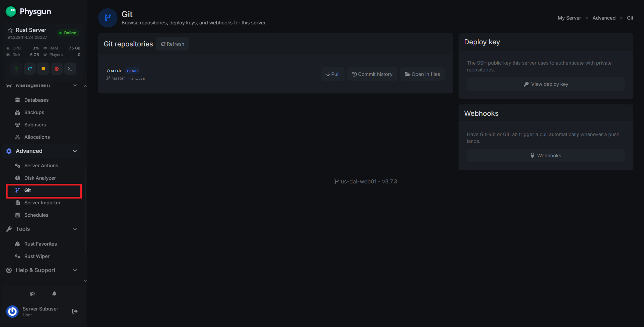Pull the /oxide repository

[x=333, y=74]
